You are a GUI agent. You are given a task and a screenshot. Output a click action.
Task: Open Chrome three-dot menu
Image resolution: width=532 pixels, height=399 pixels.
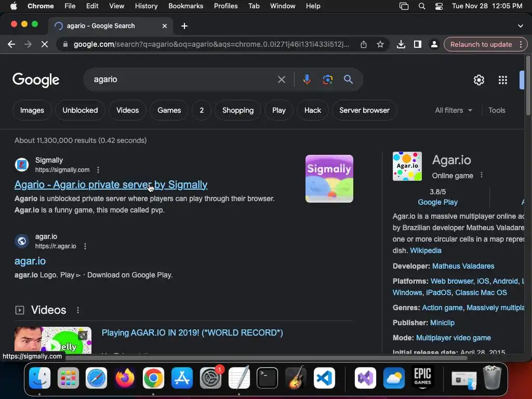[x=521, y=45]
